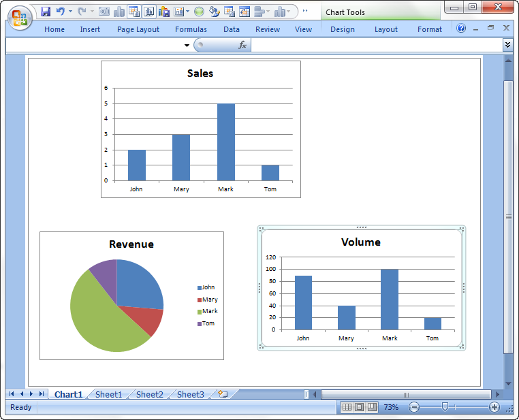The width and height of the screenshot is (519, 420).
Task: Switch to Normal view in status bar
Action: [347, 407]
